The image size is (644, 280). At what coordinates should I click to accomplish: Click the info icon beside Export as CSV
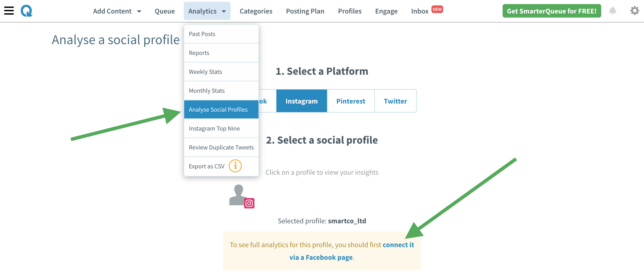pyautogui.click(x=235, y=165)
